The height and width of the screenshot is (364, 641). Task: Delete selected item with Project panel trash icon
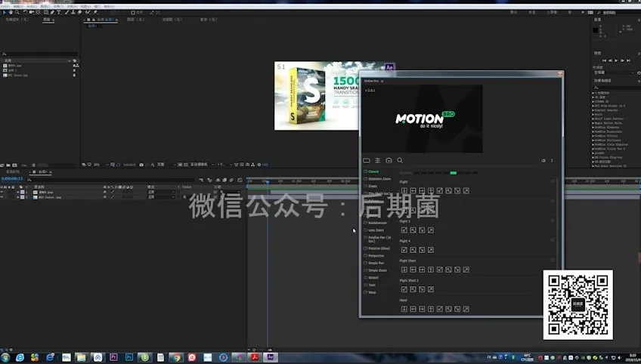(34, 165)
